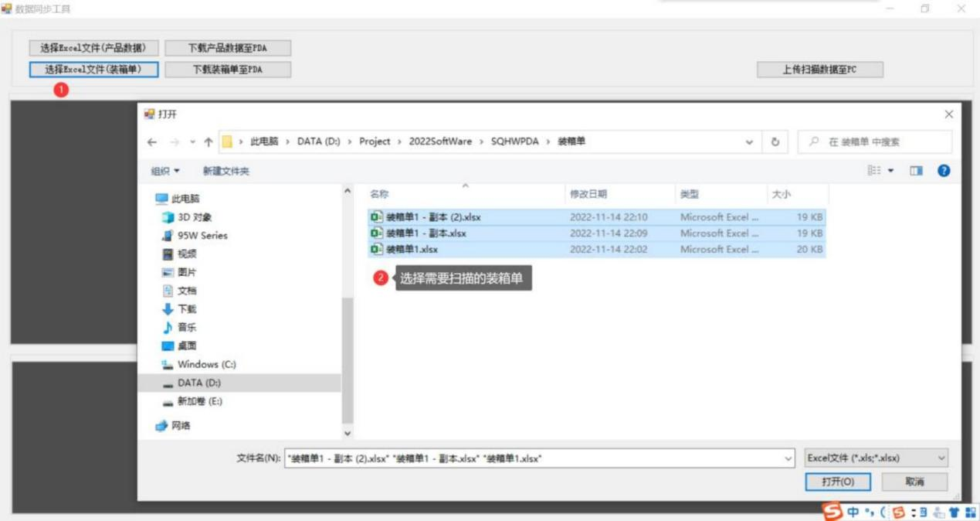Sort files by 修改日期 column header

click(x=588, y=194)
